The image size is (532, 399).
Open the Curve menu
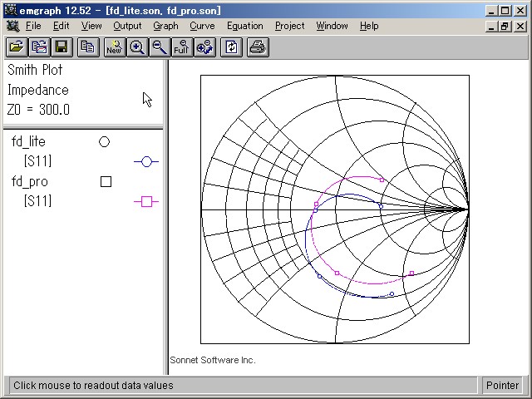202,26
